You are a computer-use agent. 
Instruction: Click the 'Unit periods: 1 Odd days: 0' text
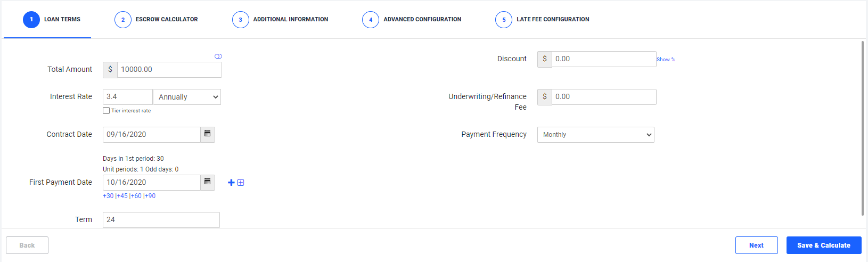pos(141,169)
